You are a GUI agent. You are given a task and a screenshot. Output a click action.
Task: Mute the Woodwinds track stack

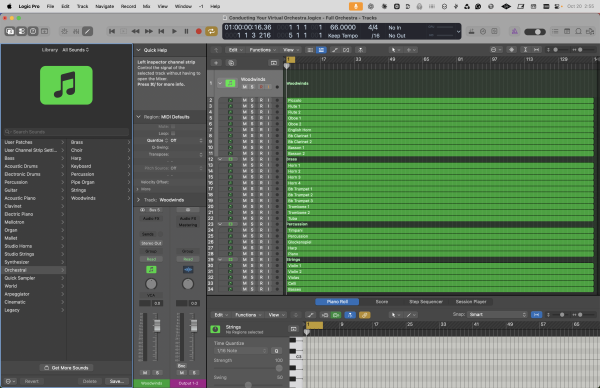(x=245, y=87)
